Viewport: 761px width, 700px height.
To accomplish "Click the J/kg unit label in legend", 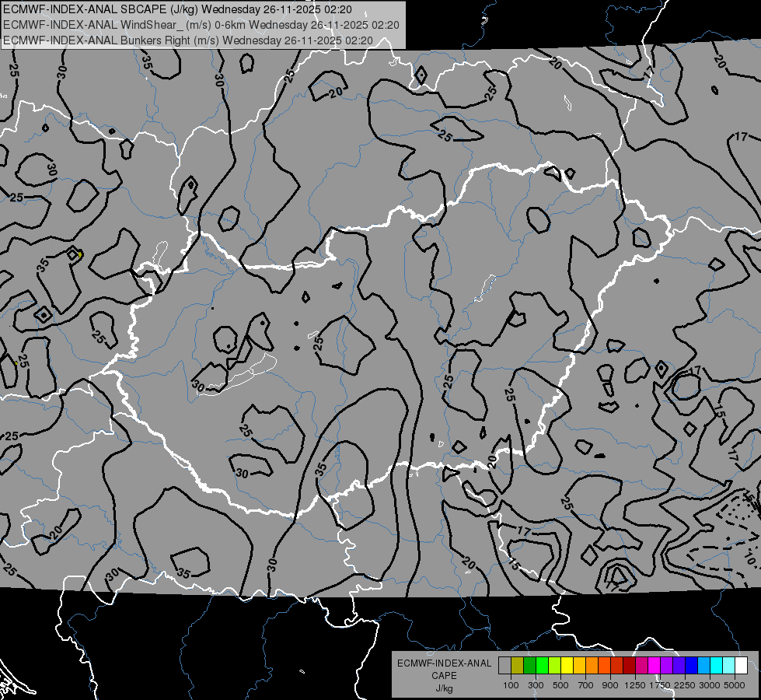I will (444, 688).
